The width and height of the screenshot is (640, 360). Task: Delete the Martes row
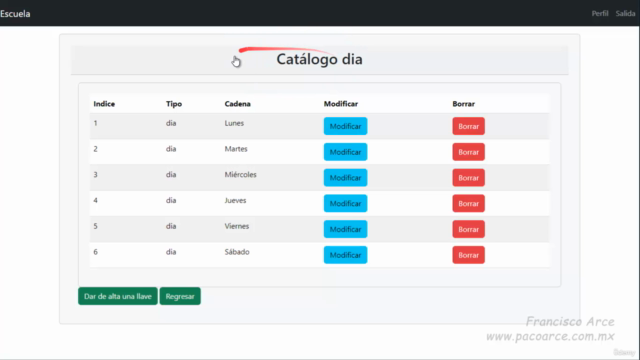coord(469,152)
